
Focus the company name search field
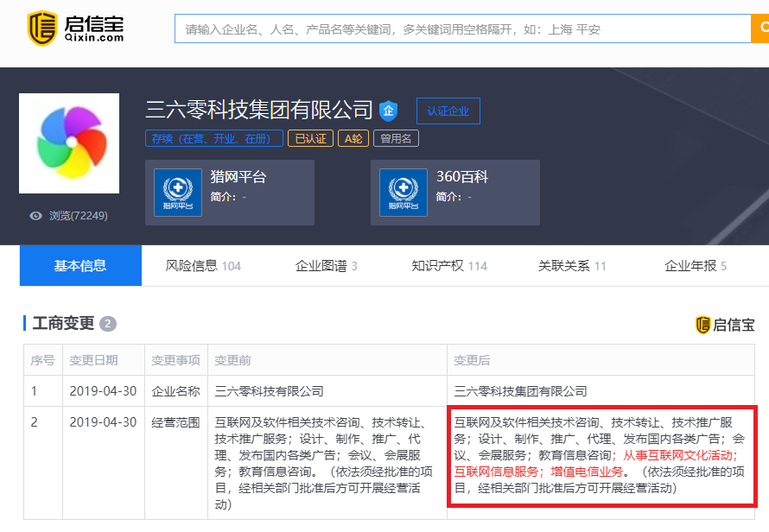coord(462,28)
